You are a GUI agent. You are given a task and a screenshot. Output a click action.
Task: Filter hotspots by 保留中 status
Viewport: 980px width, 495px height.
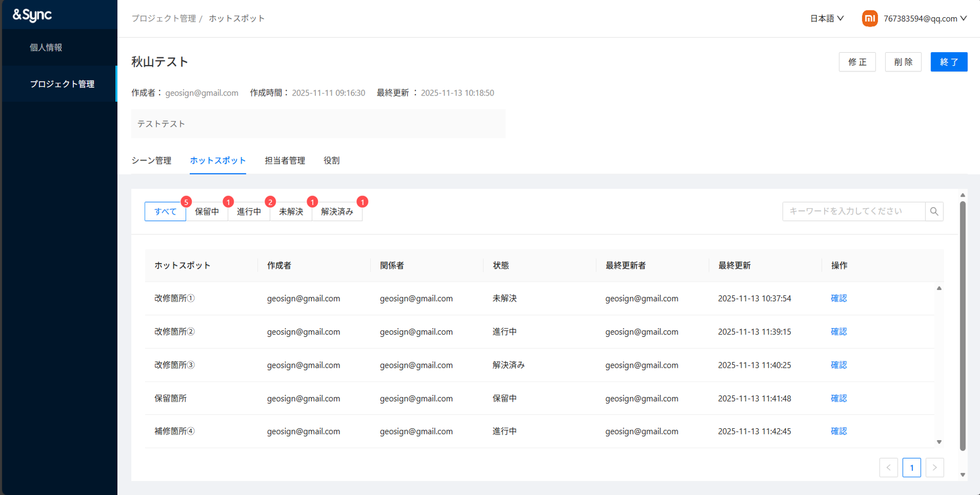[x=207, y=211]
